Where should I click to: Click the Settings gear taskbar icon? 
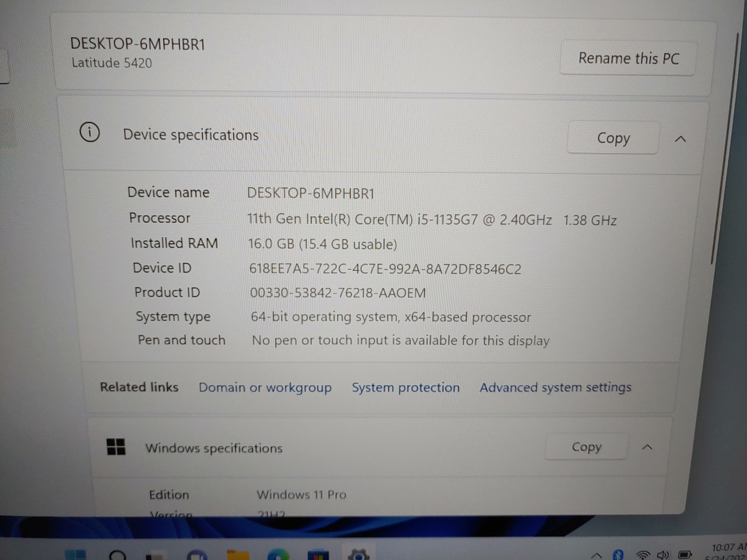(x=358, y=554)
